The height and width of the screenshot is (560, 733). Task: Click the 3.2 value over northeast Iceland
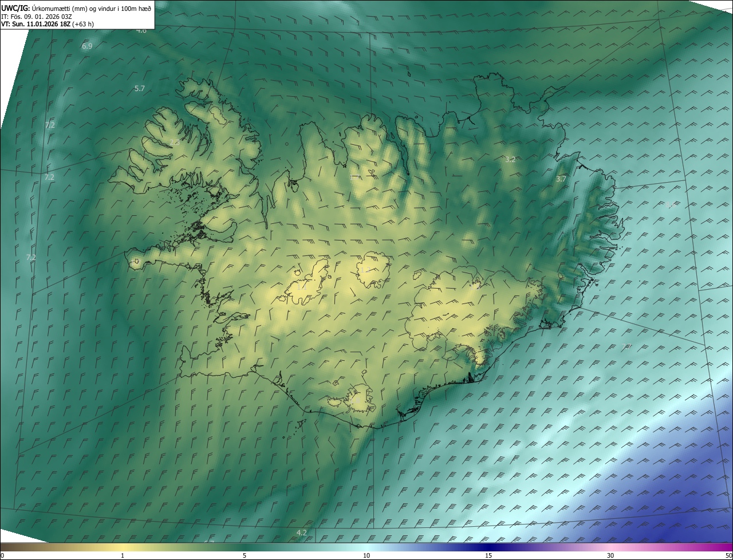(510, 159)
